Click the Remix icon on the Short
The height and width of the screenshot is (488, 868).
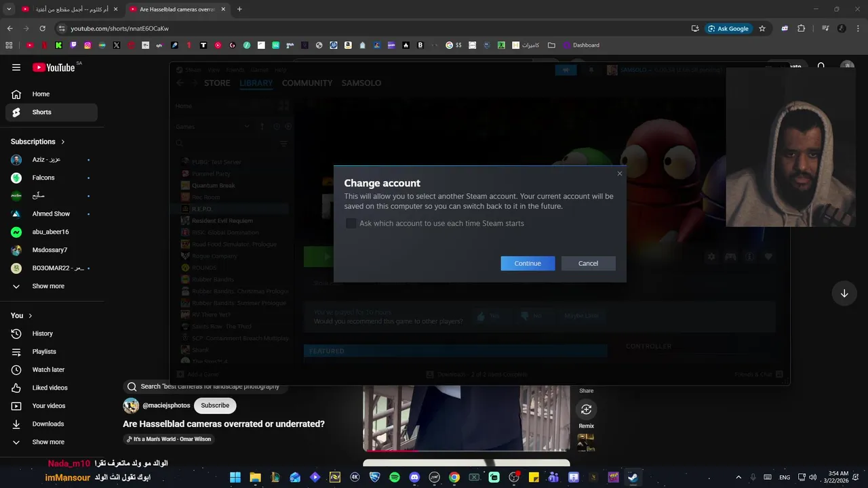pyautogui.click(x=587, y=409)
